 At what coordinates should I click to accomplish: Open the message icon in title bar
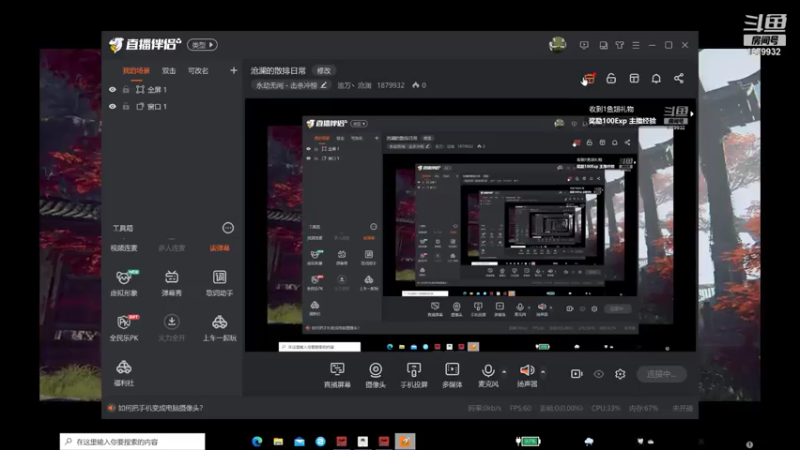[584, 45]
